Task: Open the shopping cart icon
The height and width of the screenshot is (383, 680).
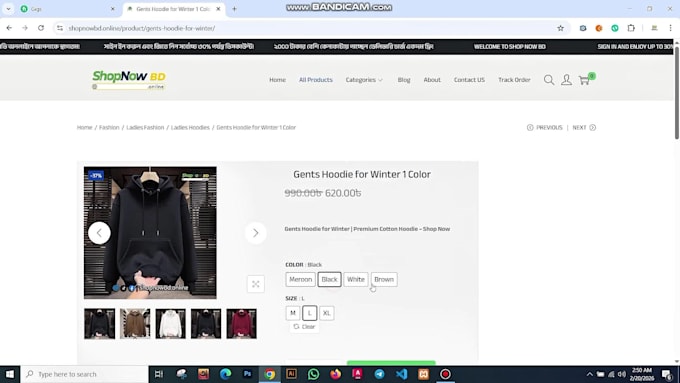Action: [585, 79]
